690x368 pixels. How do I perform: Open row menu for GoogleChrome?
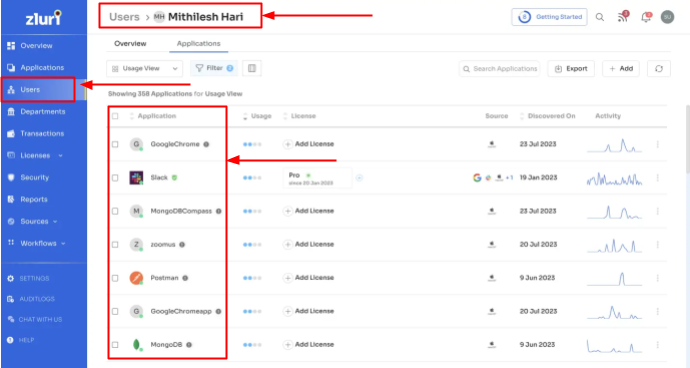658,144
